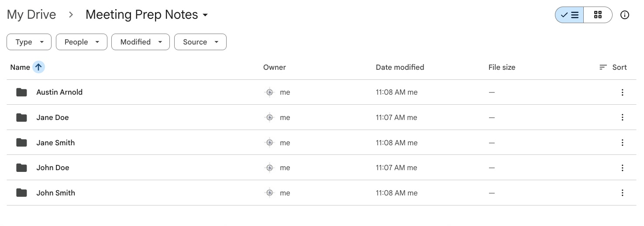Click file size dash in Jane Doe row

[x=492, y=117]
